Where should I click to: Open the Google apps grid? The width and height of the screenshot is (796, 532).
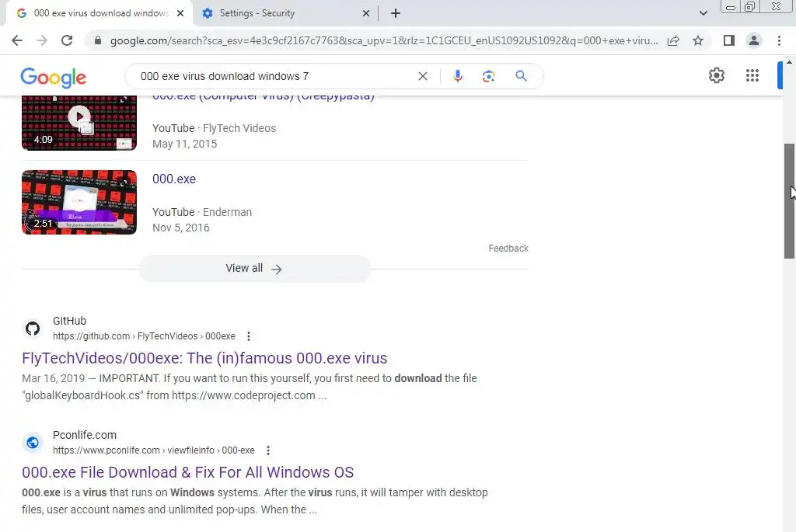click(752, 75)
